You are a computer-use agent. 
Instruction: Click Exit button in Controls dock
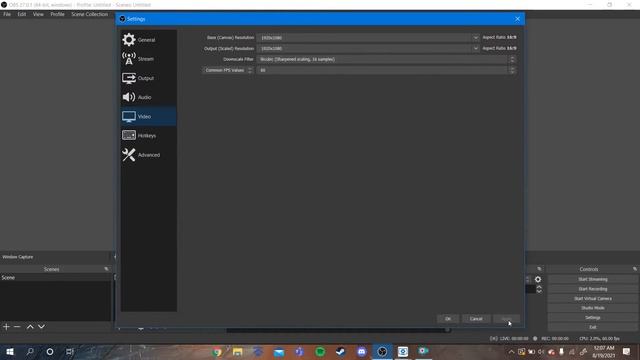click(x=593, y=327)
